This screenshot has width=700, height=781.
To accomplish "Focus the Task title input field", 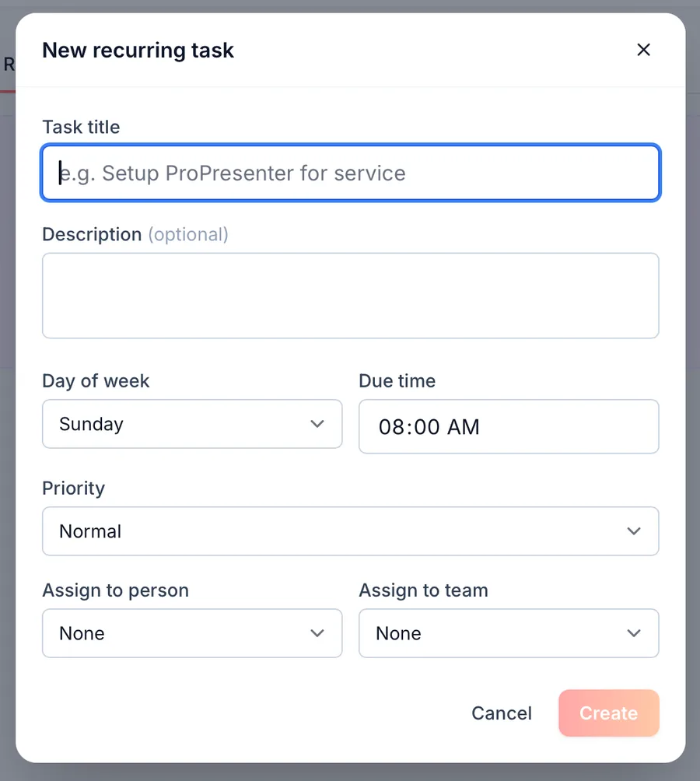I will point(351,173).
